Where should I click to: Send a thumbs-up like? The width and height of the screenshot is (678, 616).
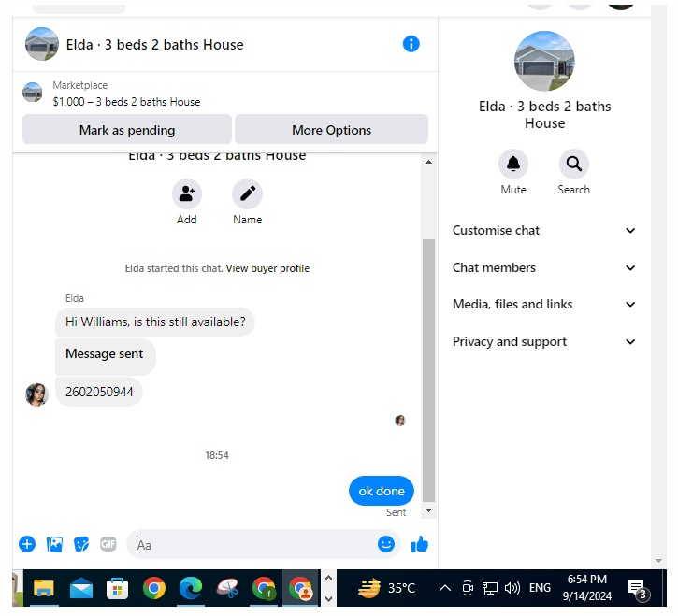click(x=420, y=544)
